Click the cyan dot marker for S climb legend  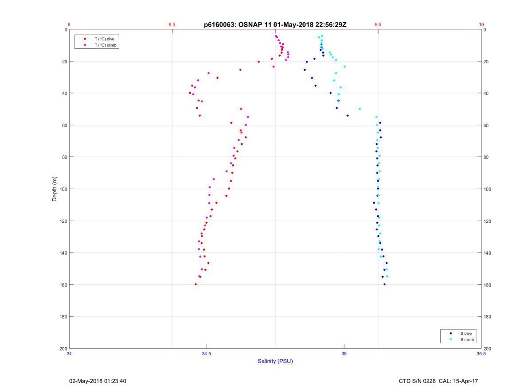point(451,340)
